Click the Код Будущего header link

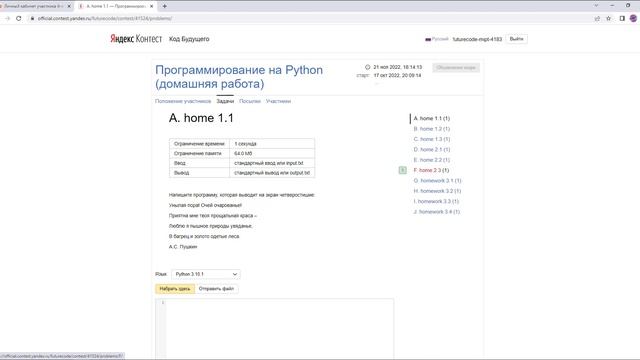coord(189,39)
